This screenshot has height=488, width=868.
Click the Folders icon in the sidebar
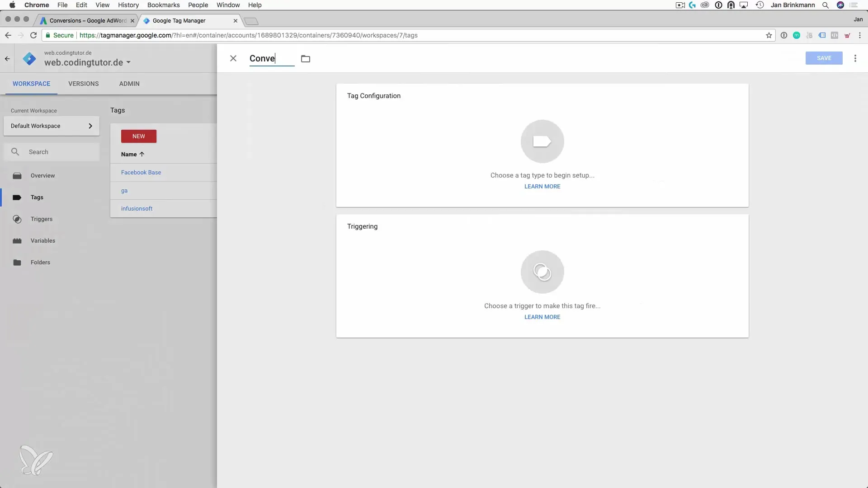pos(17,263)
